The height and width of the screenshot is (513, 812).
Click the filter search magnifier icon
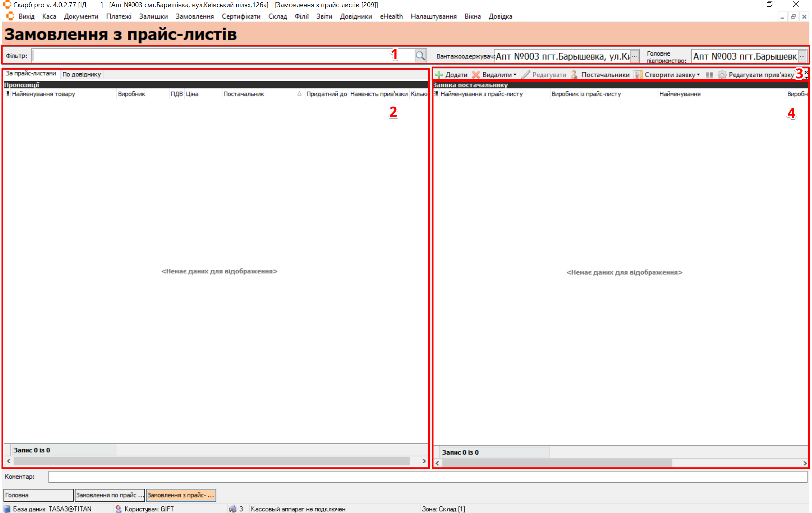420,56
